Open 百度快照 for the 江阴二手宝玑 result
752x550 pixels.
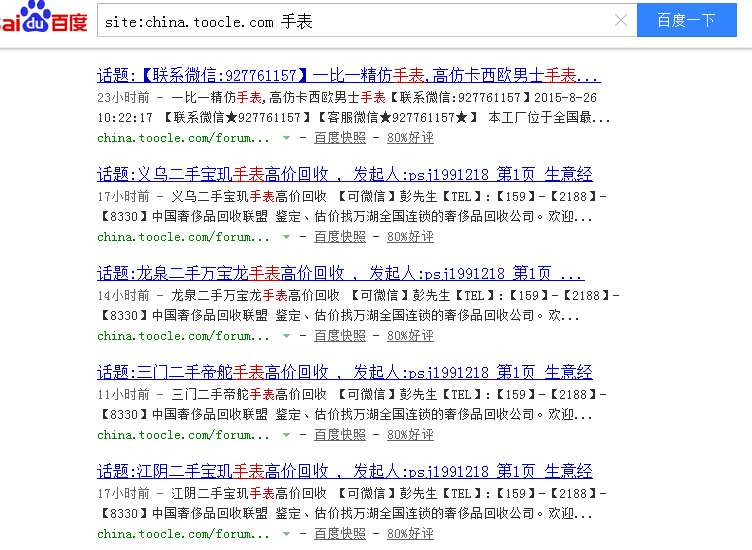pos(340,533)
